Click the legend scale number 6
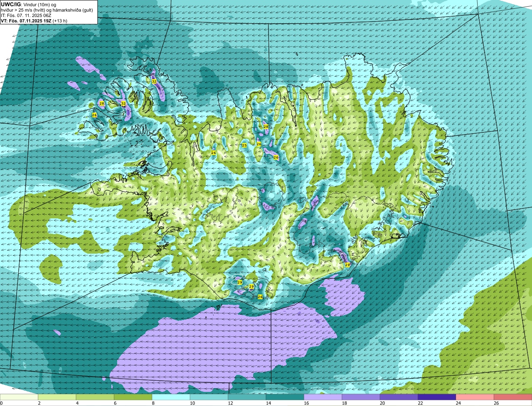Screen dimensions: 532x406 [x=115, y=403]
